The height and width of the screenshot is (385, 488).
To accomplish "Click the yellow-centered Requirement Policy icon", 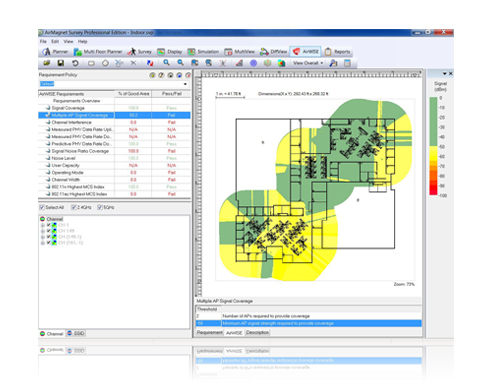I will coord(152,75).
